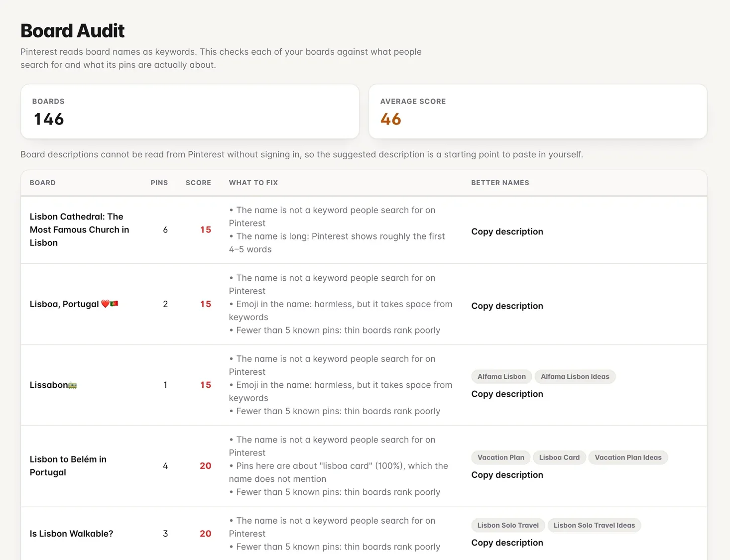Click the "Board Audit" page heading

73,31
